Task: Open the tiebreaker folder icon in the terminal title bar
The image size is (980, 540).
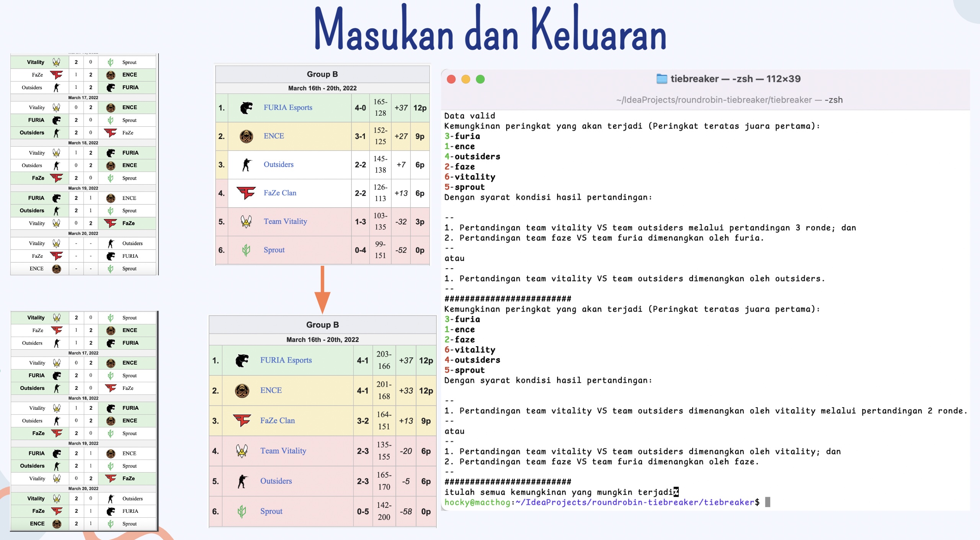Action: 661,79
